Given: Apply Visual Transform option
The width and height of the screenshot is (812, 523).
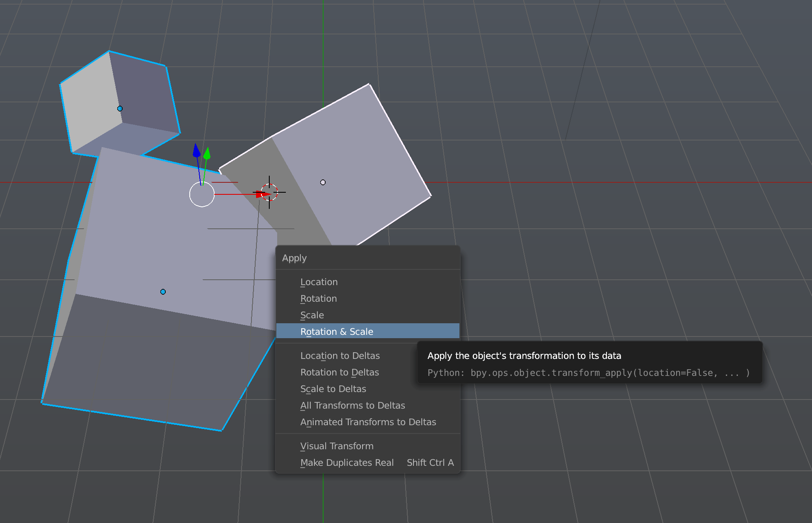Looking at the screenshot, I should pos(336,446).
